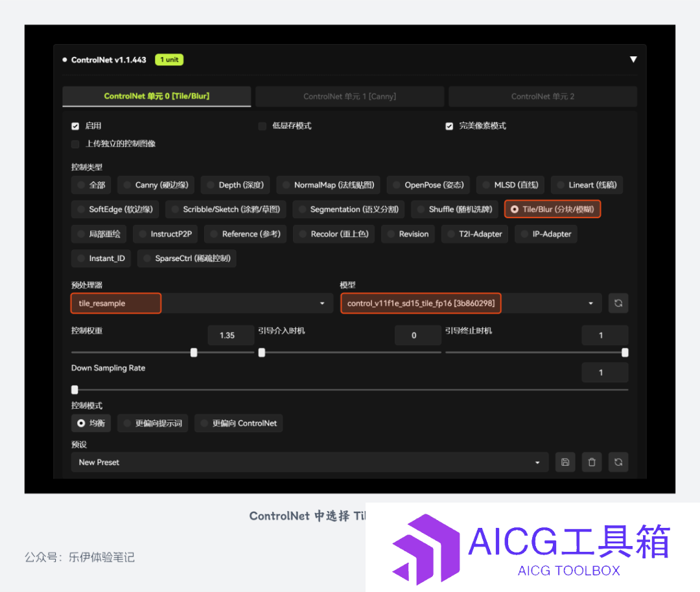Choose 局部重绘 control type

point(99,234)
